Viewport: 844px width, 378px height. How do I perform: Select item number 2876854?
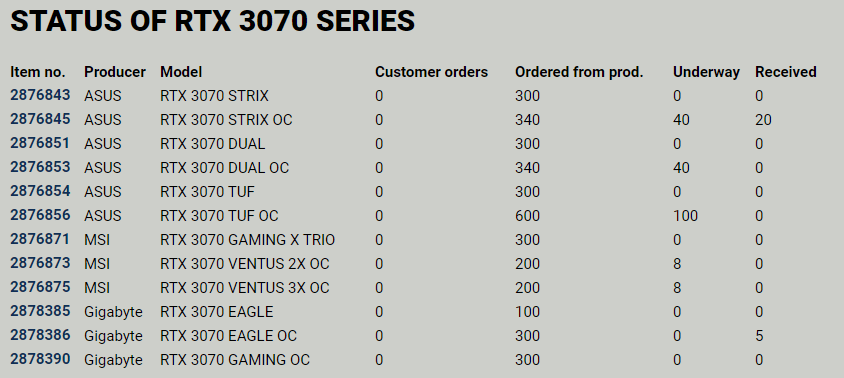(40, 191)
